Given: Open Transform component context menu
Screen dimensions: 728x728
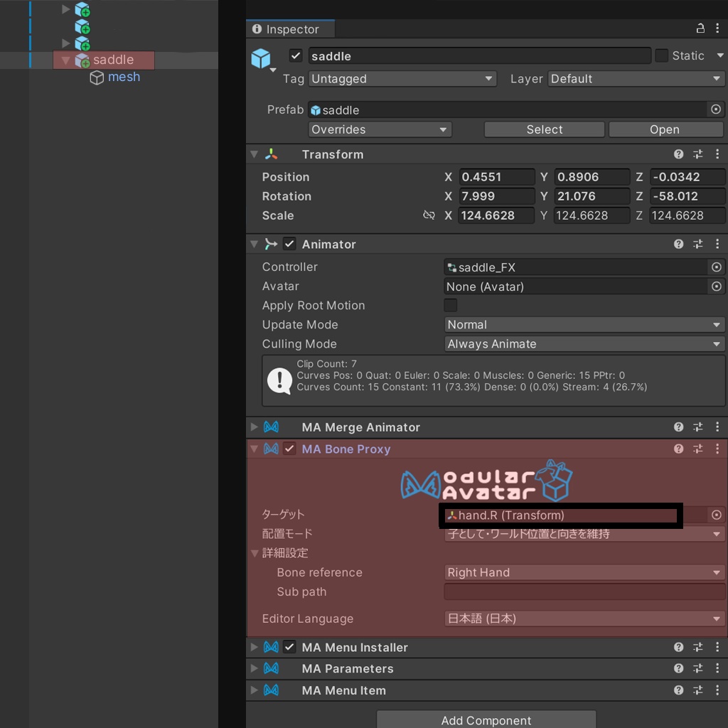Looking at the screenshot, I should tap(717, 154).
